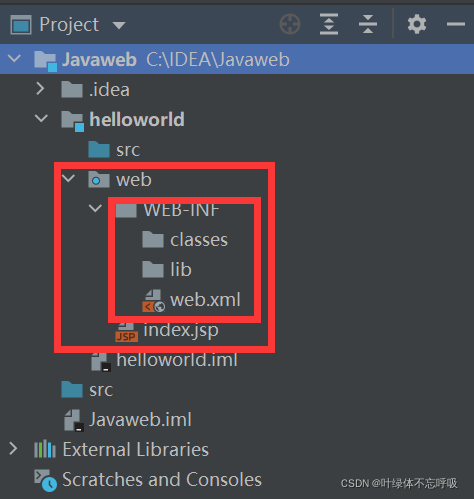Collapse the web folder chevron
This screenshot has width=474, height=499.
click(x=68, y=178)
